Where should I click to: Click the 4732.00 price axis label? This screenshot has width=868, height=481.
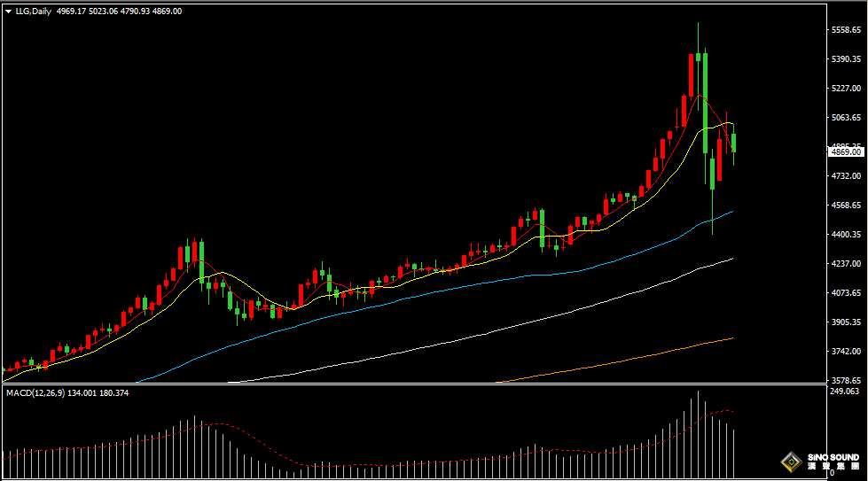847,176
